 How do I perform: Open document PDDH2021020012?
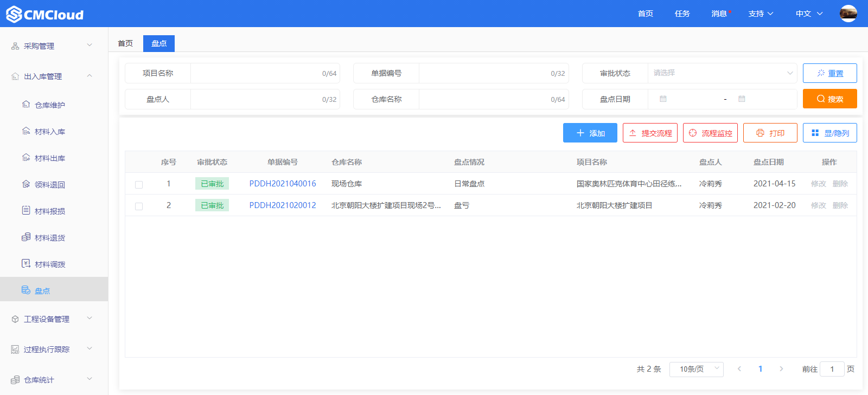click(x=283, y=205)
